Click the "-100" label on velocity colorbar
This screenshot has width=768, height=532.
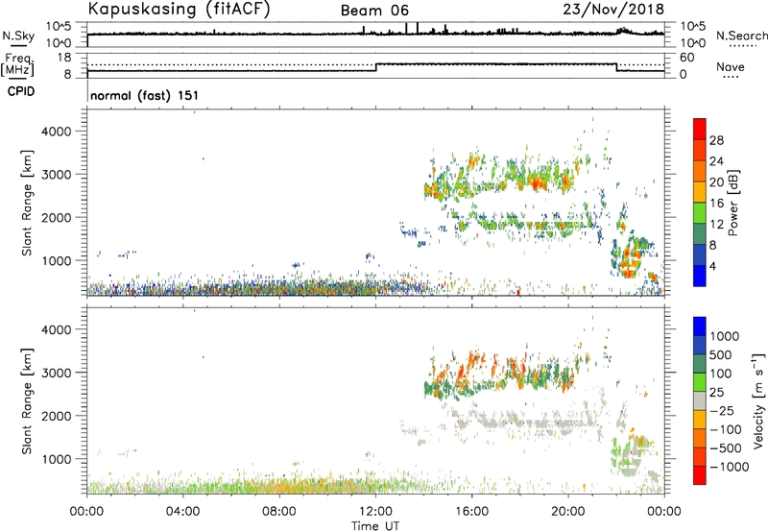(726, 429)
